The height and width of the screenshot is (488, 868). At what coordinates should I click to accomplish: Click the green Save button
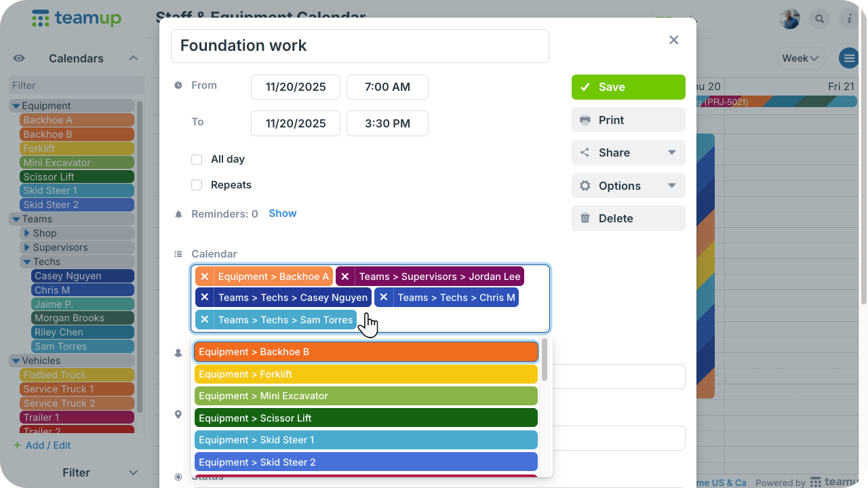tap(628, 87)
